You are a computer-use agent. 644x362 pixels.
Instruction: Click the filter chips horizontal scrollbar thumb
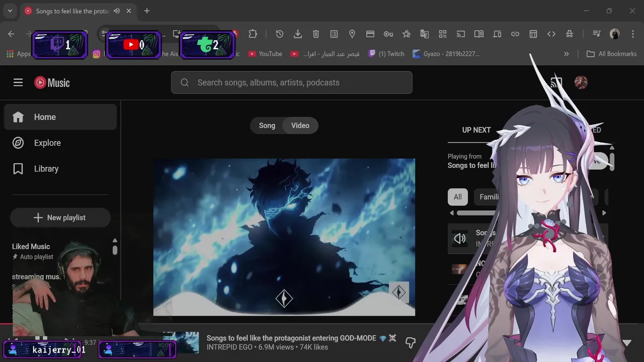476,213
